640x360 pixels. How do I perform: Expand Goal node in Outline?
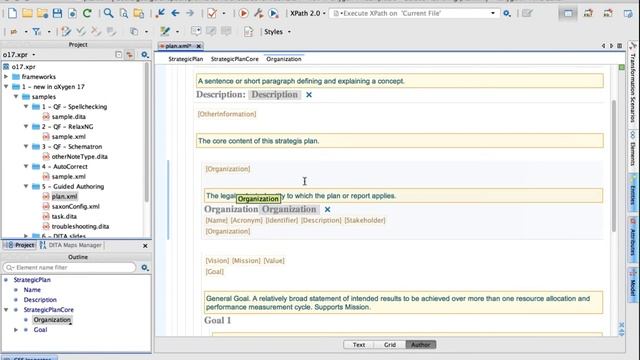(x=16, y=330)
